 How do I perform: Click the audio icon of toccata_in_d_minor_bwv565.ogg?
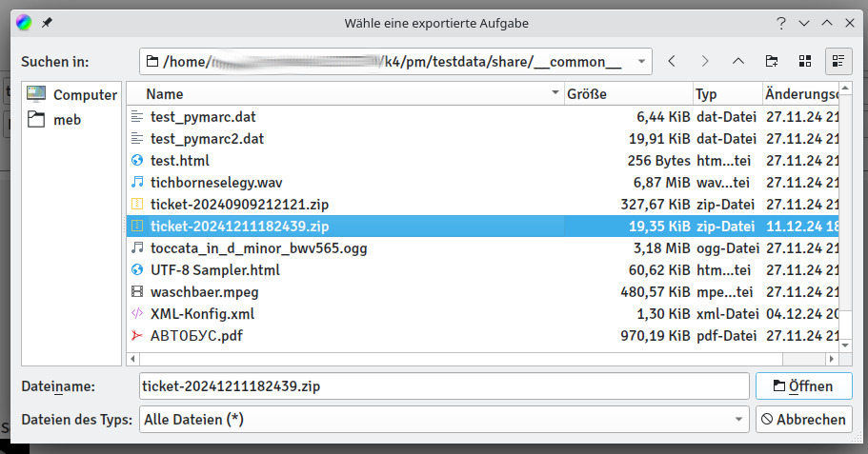click(137, 247)
